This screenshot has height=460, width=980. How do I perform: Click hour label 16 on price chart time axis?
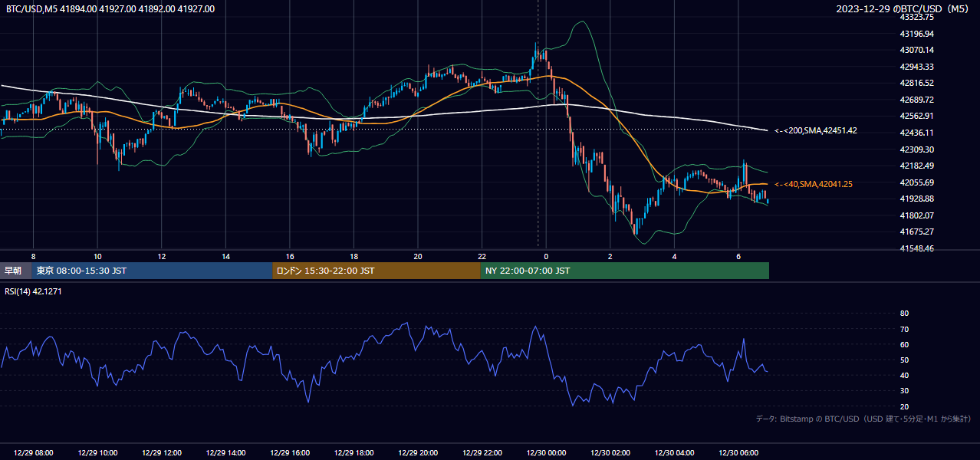pyautogui.click(x=289, y=256)
